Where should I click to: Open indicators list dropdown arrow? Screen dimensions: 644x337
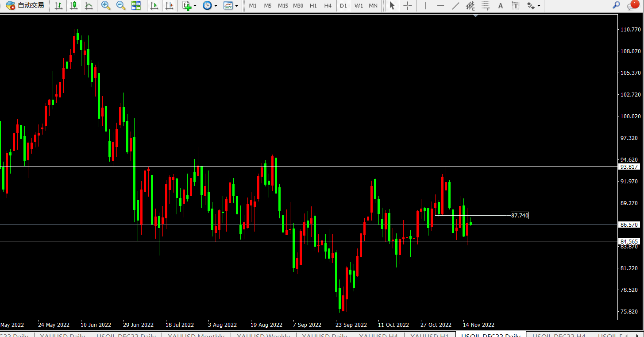pos(195,6)
